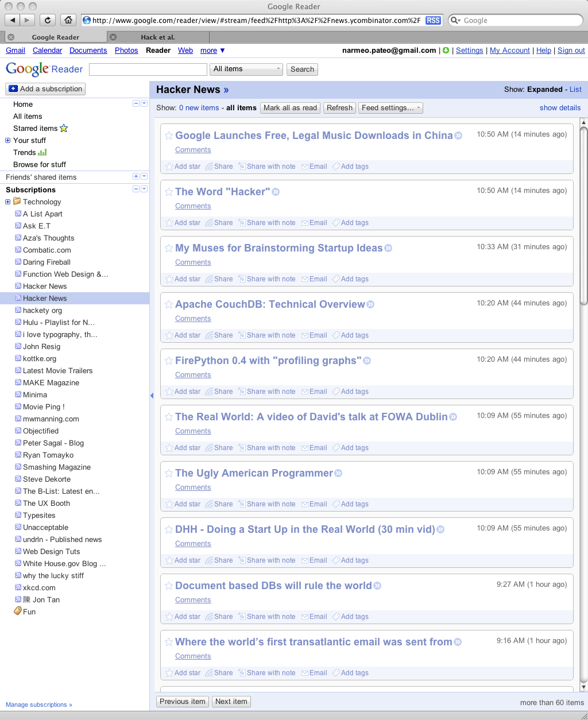Click Share icon on My Muses post

[210, 279]
